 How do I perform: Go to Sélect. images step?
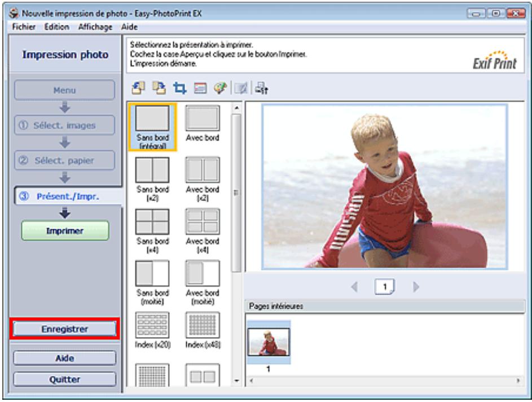point(64,125)
